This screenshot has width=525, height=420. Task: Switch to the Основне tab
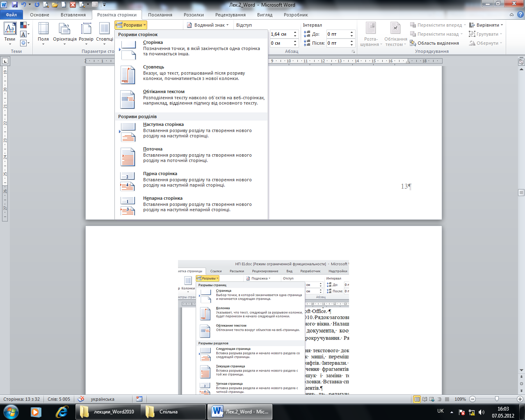click(39, 15)
